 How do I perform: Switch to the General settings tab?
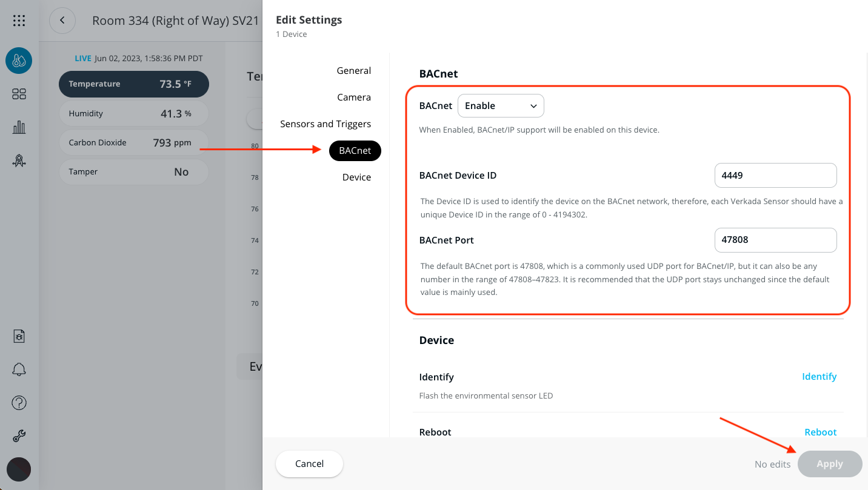click(x=353, y=71)
